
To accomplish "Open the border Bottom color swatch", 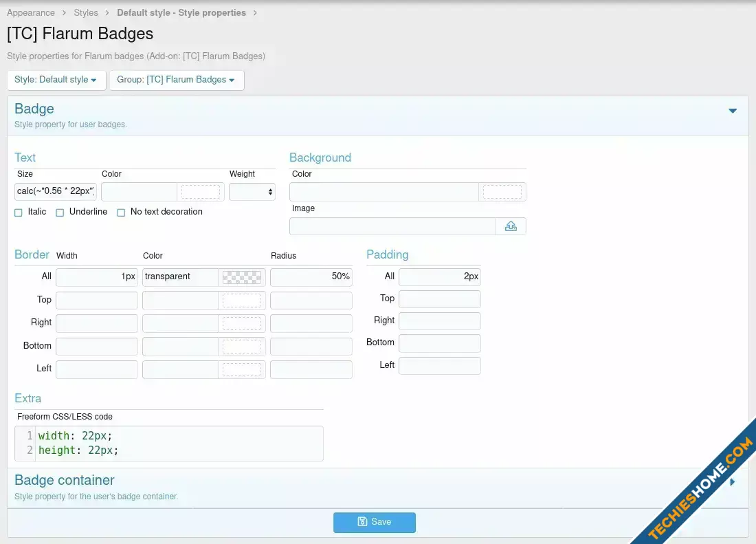I will tap(241, 346).
